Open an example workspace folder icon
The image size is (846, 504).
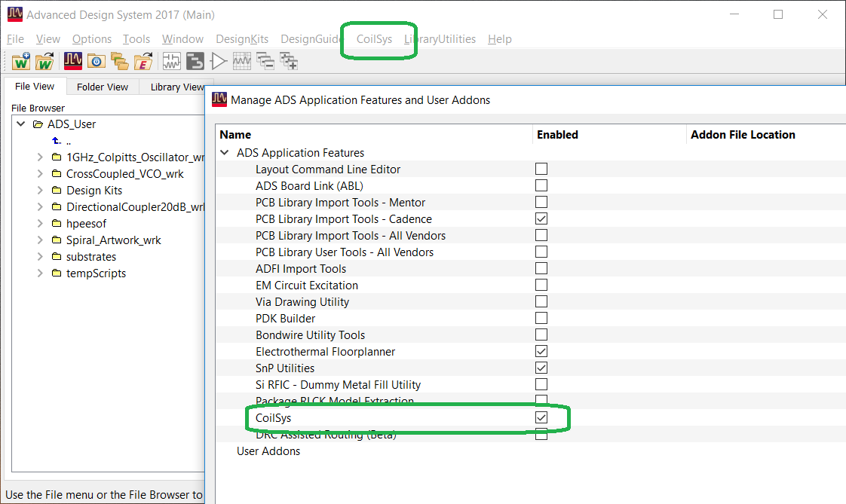pos(143,62)
